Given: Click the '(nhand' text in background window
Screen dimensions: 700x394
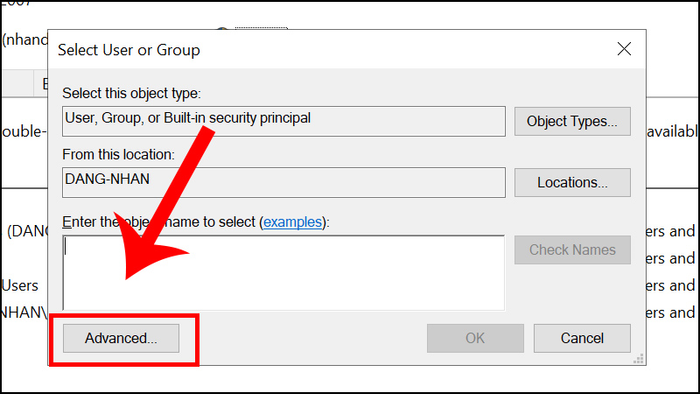Looking at the screenshot, I should [x=25, y=40].
